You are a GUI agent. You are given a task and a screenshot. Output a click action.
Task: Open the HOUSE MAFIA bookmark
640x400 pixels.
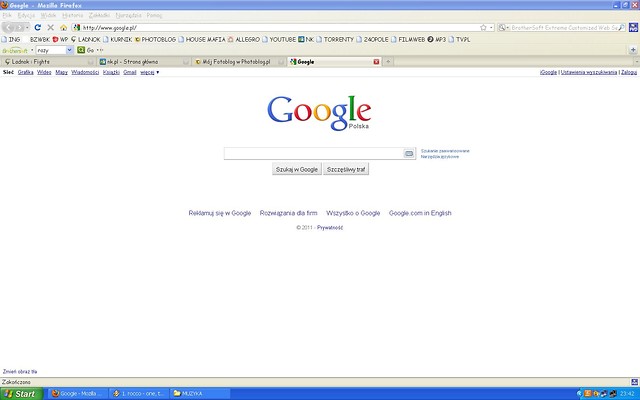tap(202, 39)
